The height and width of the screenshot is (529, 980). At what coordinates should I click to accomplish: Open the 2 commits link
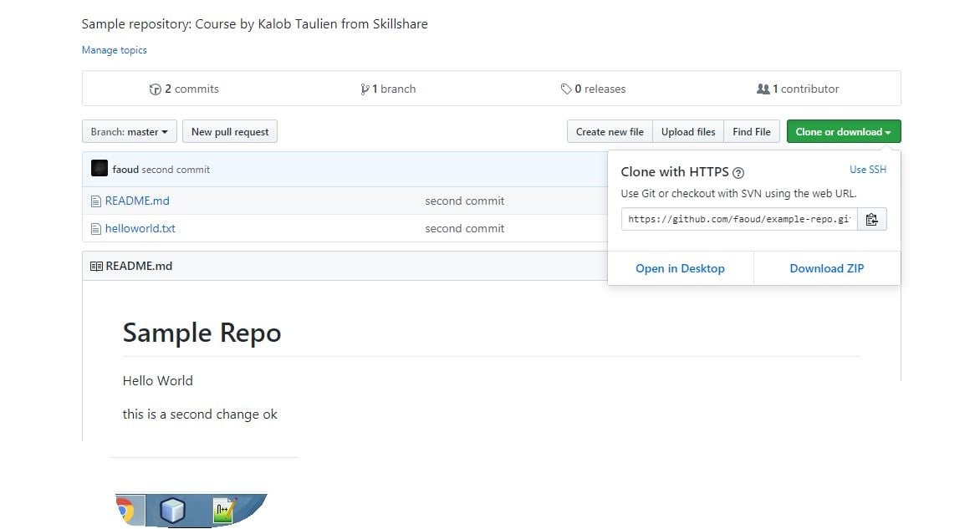point(184,89)
